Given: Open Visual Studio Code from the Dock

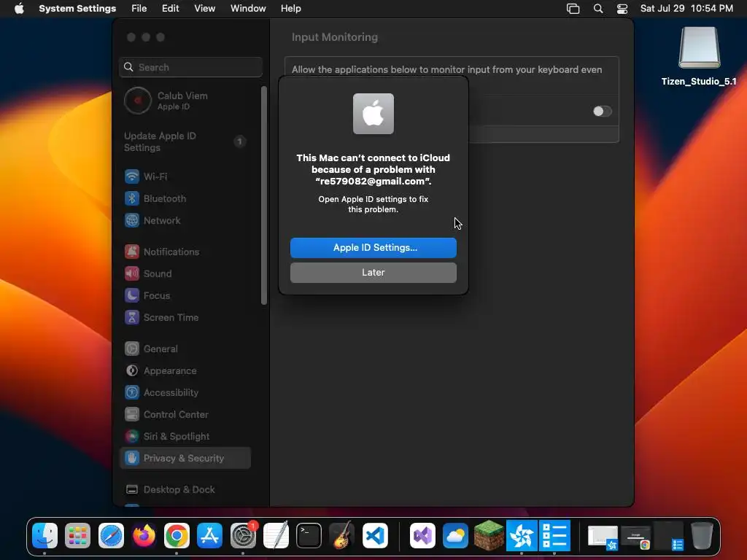Looking at the screenshot, I should click(x=375, y=536).
